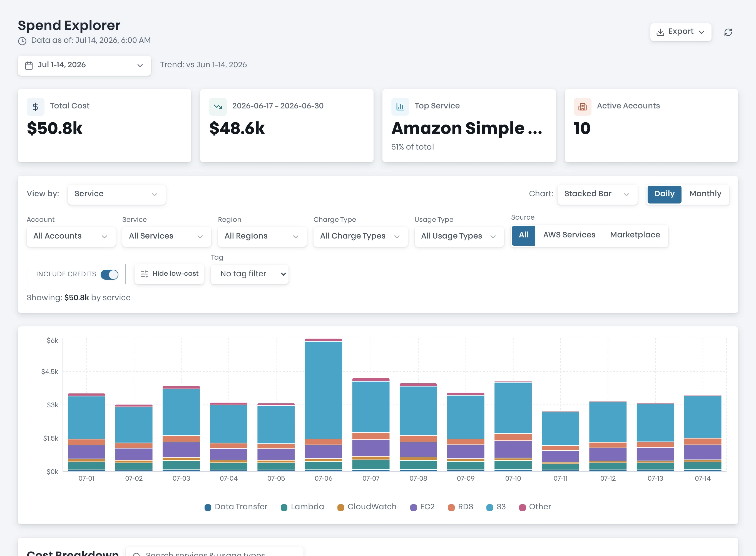The height and width of the screenshot is (556, 756).
Task: Toggle the Include Credits switch
Action: [x=109, y=274]
